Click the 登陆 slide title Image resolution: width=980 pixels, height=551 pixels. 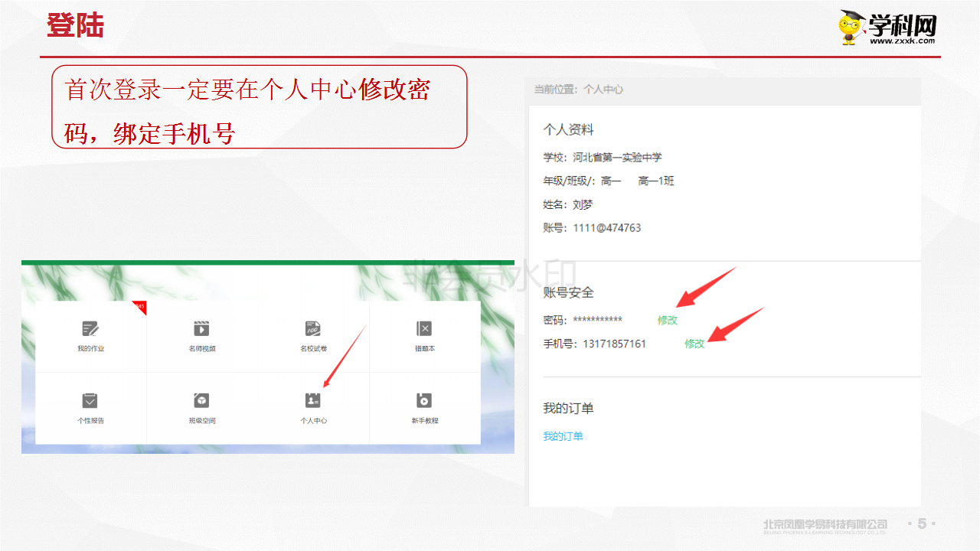pyautogui.click(x=75, y=25)
